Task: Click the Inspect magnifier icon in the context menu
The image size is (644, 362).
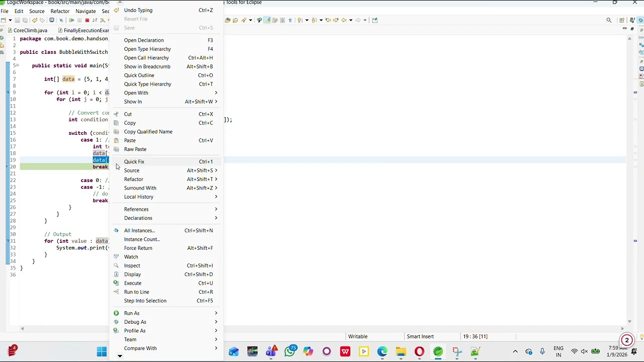Action: point(116,265)
